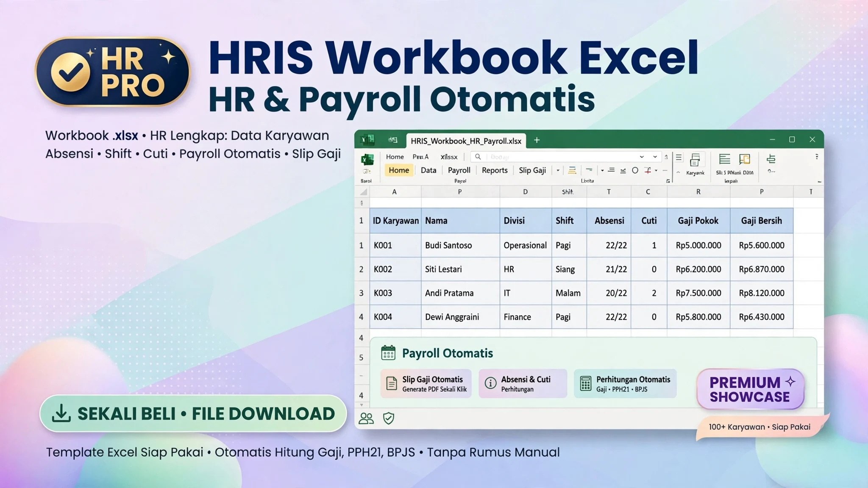The width and height of the screenshot is (868, 488).
Task: Select the Rp7.500.000 base salary cell
Action: tap(698, 293)
